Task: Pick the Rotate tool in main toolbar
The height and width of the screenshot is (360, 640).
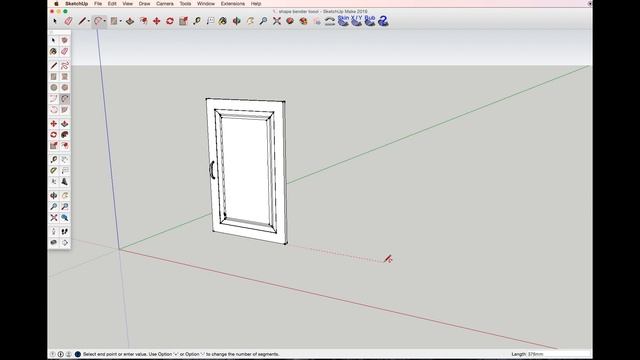Action: [x=170, y=21]
